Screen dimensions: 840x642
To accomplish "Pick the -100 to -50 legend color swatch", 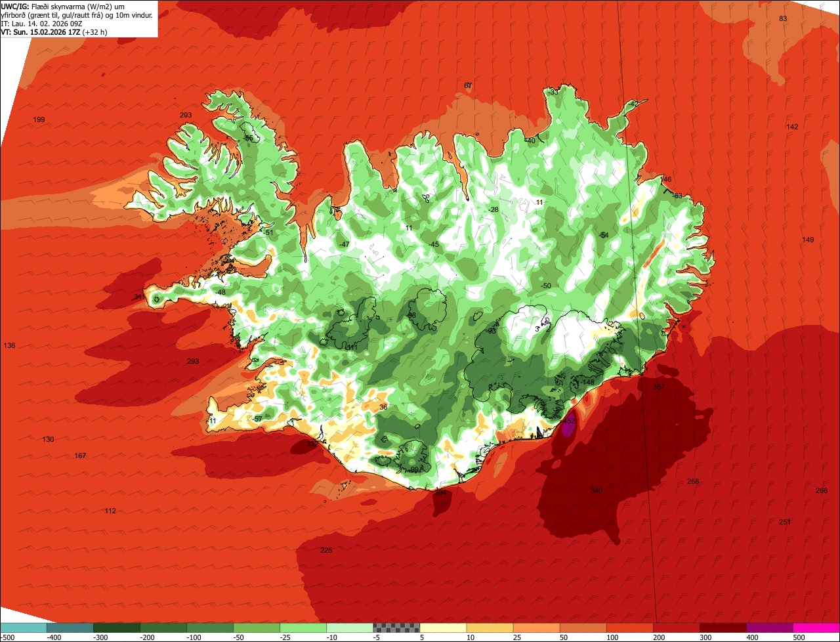I will [x=209, y=628].
